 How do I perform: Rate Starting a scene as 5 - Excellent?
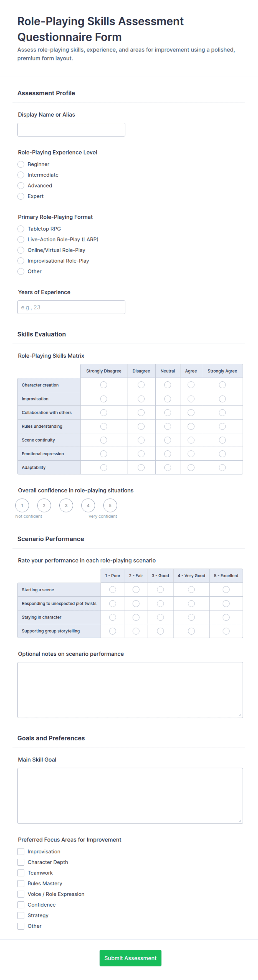coord(226,589)
